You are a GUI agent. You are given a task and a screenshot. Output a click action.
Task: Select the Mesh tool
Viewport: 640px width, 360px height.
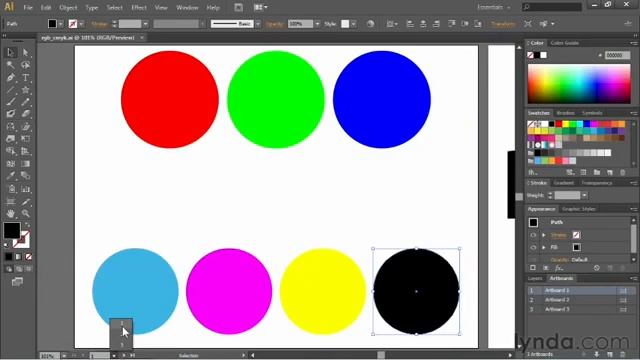(x=10, y=164)
